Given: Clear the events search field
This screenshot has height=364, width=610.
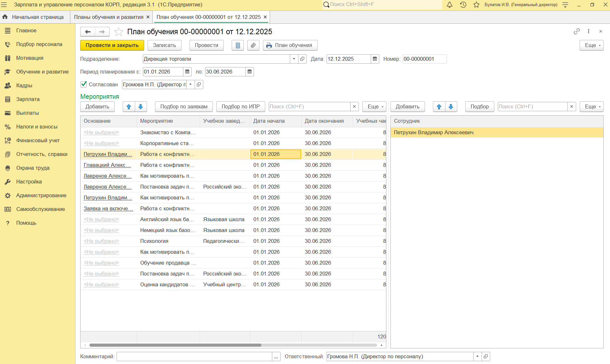Looking at the screenshot, I should [x=354, y=107].
